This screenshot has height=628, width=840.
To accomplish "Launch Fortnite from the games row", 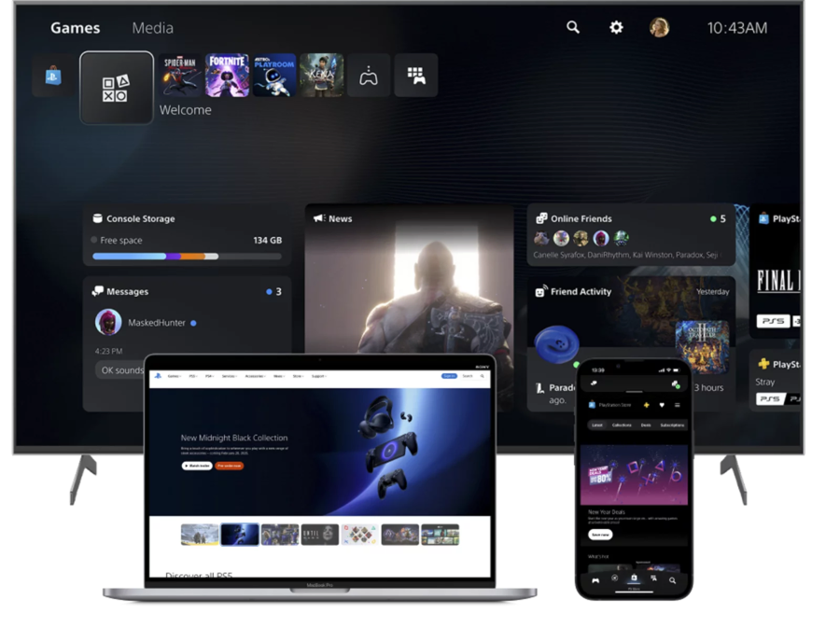I will coord(227,75).
